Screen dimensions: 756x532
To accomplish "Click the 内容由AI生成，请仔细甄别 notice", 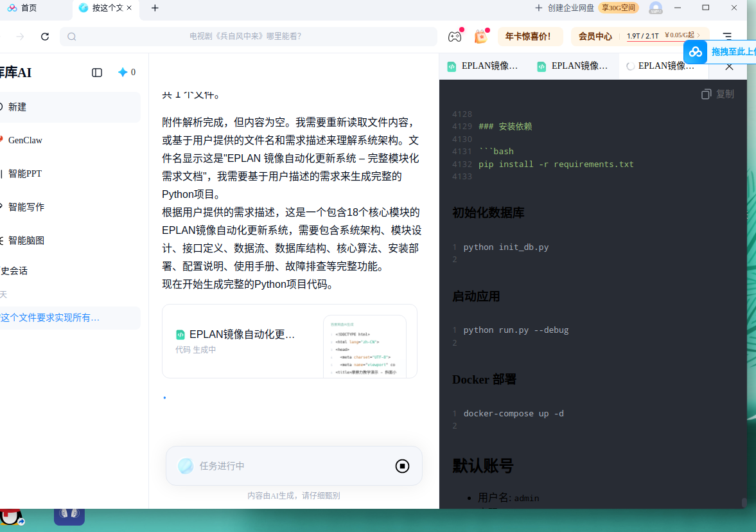I will coord(294,496).
